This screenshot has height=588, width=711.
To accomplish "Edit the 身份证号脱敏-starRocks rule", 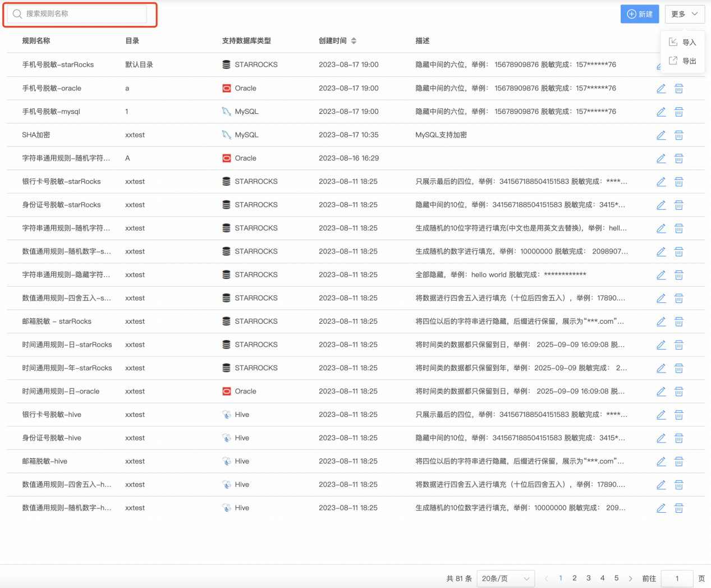I will (661, 205).
